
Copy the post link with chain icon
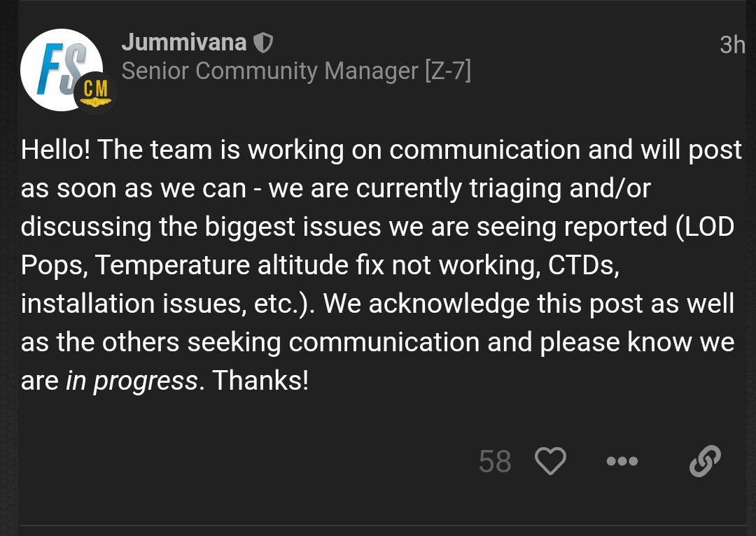pyautogui.click(x=705, y=462)
